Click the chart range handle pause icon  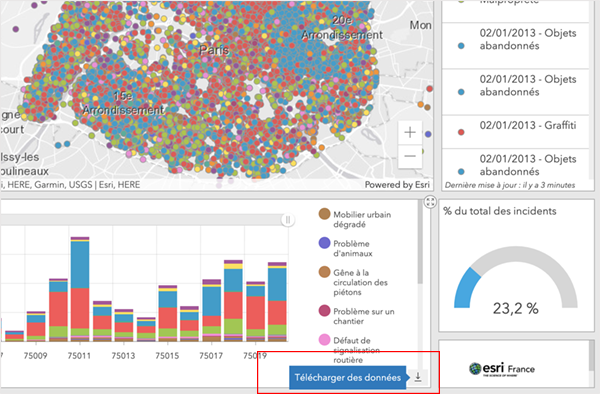(288, 220)
